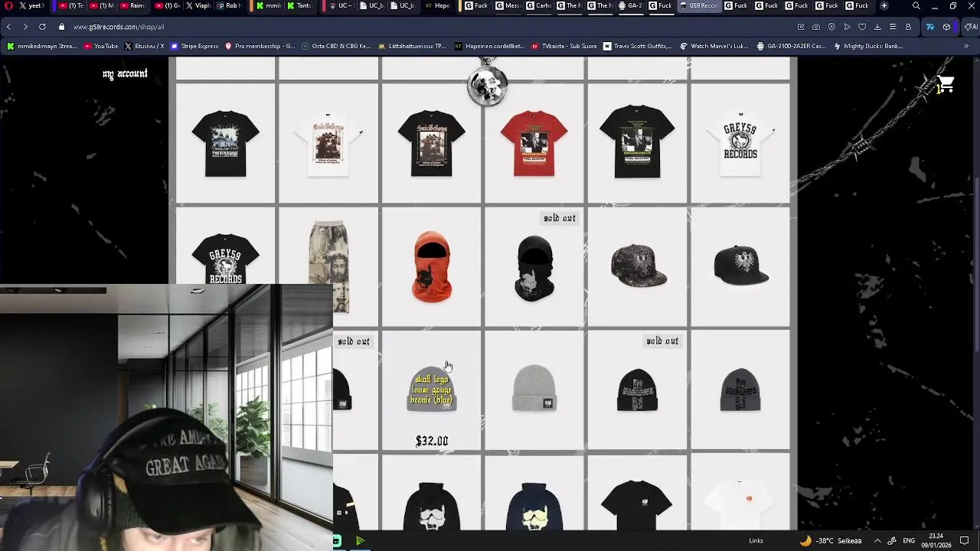Open the Aria AI panel button

coord(971,27)
